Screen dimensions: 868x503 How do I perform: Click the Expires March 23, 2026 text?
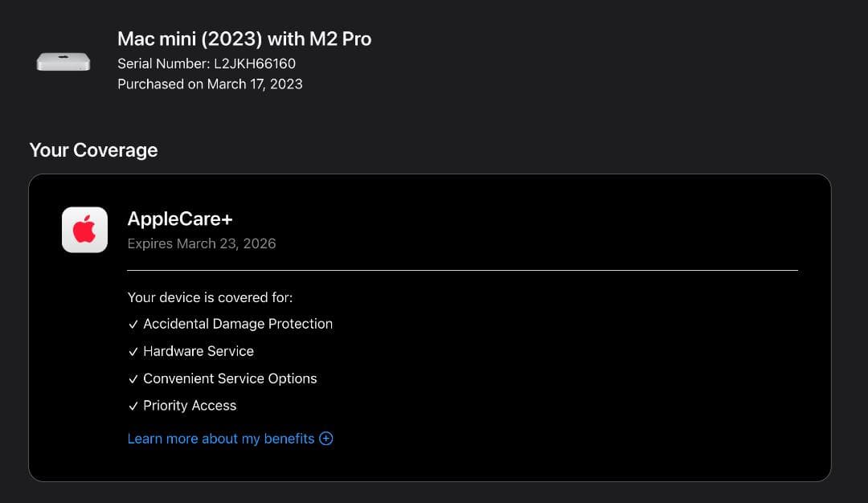(202, 243)
